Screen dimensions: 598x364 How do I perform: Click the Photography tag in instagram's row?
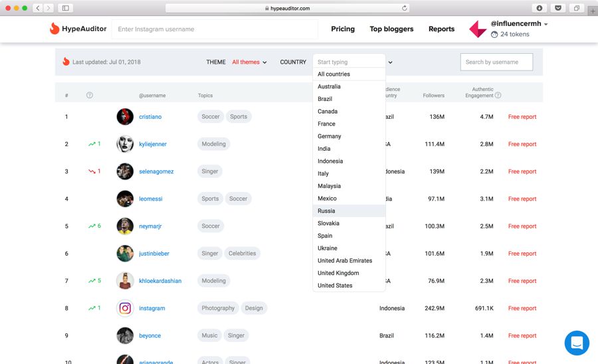point(218,308)
